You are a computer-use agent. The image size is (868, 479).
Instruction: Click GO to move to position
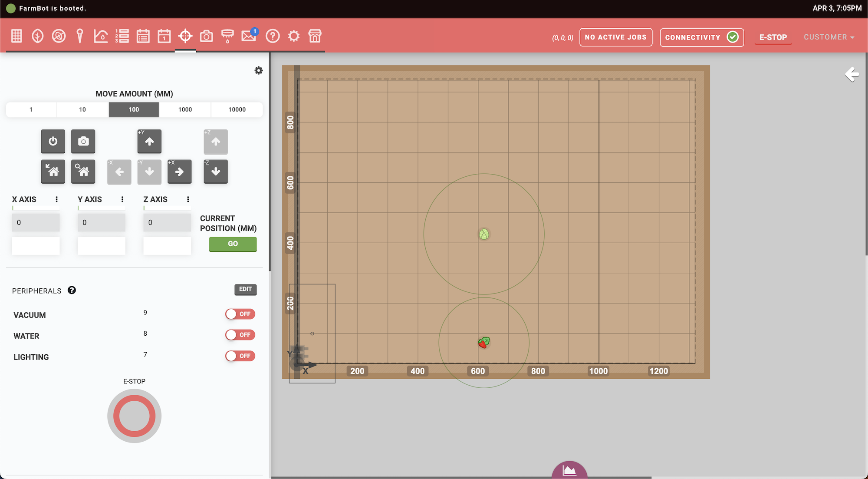[x=233, y=243]
